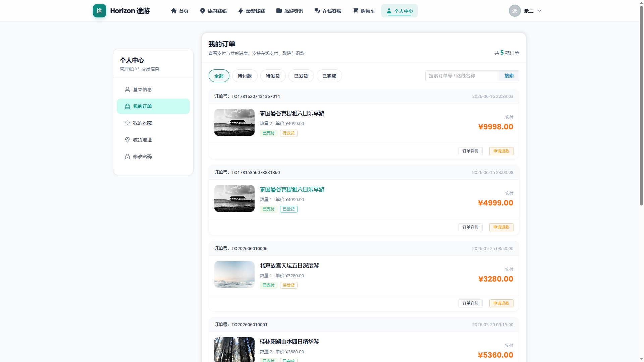Open 最新线路 navigation item

(x=252, y=11)
